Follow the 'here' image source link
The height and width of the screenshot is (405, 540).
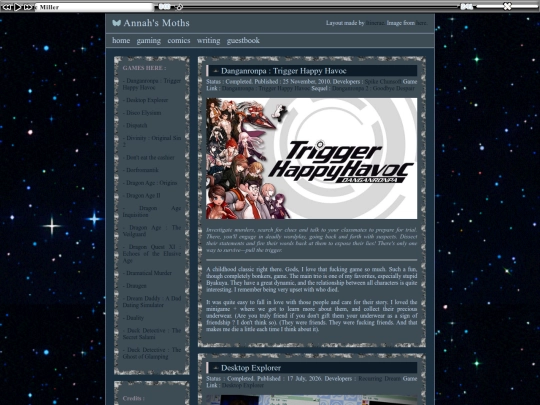pyautogui.click(x=421, y=23)
